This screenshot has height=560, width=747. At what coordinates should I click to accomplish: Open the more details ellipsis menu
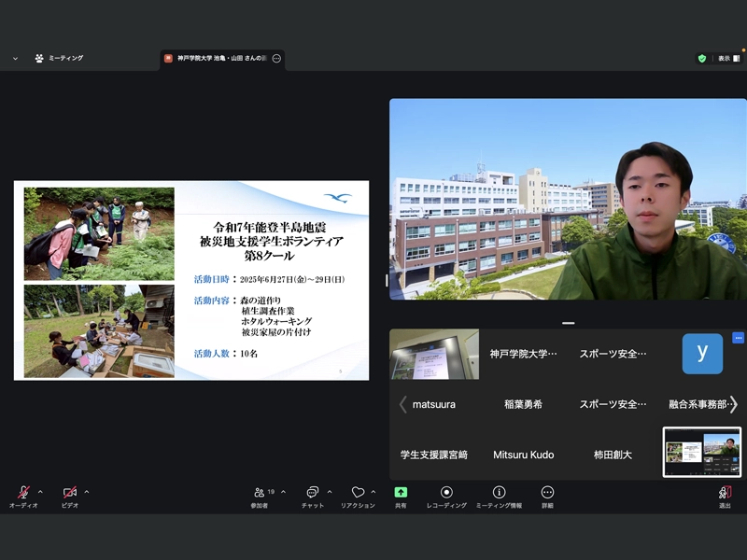point(547,495)
